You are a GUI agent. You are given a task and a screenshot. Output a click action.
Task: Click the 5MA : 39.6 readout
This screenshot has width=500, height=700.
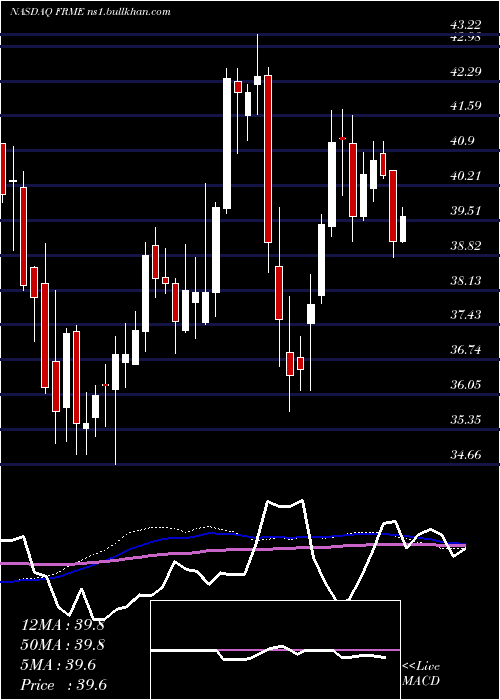[x=58, y=665]
